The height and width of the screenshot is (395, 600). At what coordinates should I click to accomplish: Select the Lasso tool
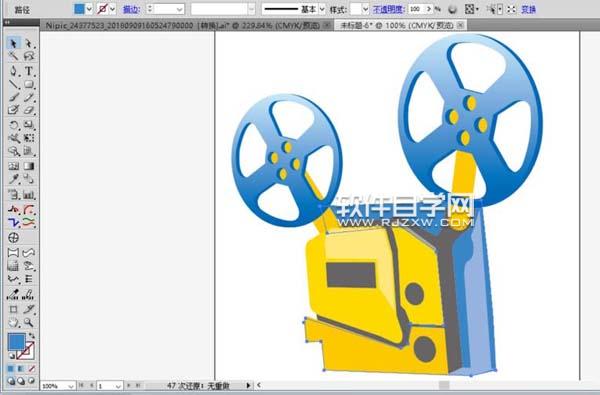click(x=29, y=56)
